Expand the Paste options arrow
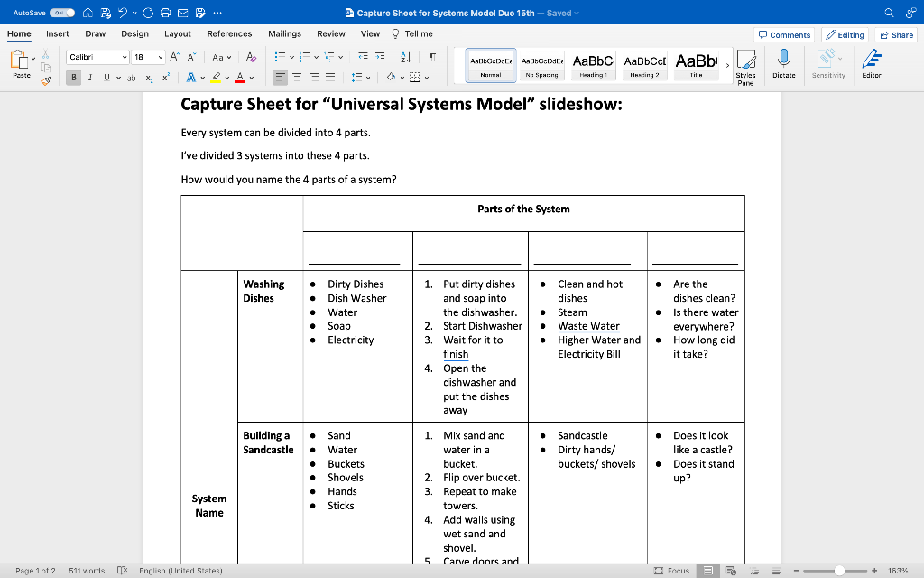Screen dimensions: 924x578 pyautogui.click(x=33, y=59)
